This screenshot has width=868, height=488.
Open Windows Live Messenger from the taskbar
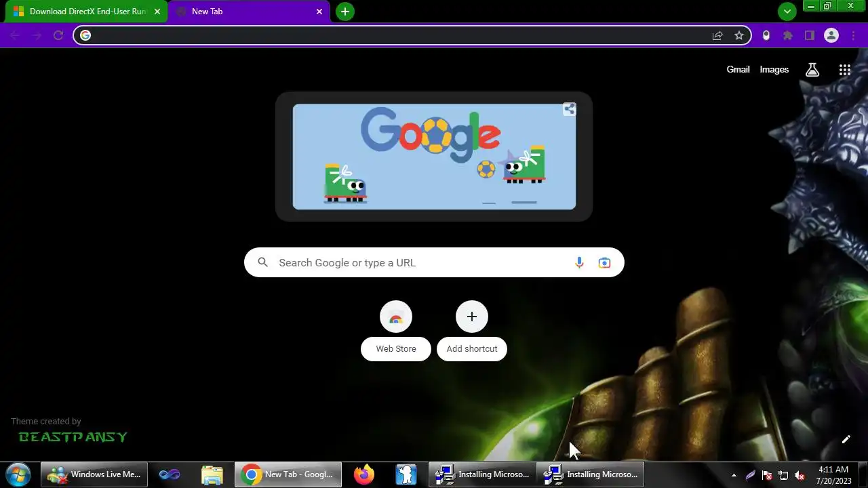94,474
